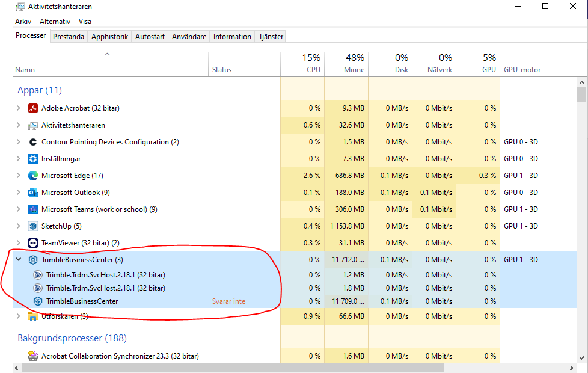Viewport: 588px width, 373px height.
Task: Click the Utforskaren folder icon
Action: click(x=33, y=316)
